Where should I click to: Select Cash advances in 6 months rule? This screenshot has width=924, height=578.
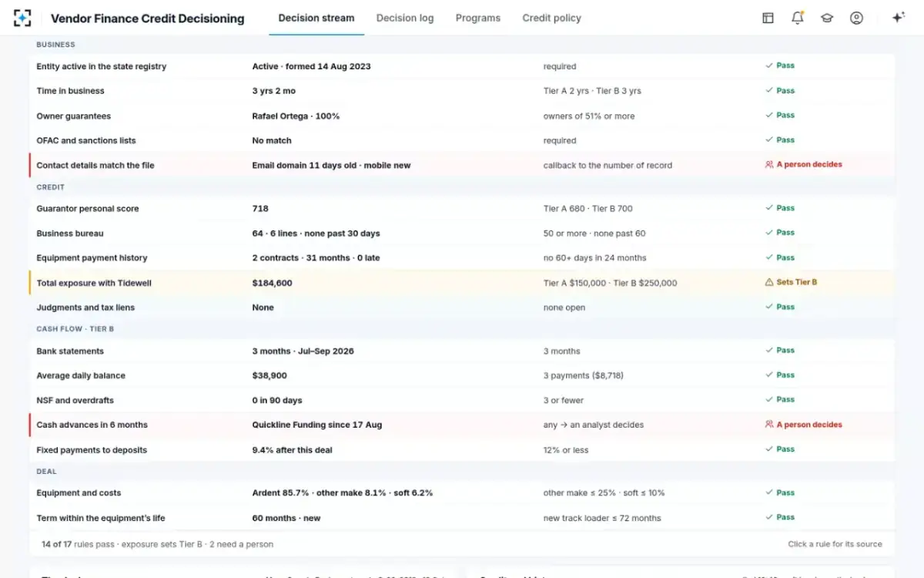coord(462,425)
